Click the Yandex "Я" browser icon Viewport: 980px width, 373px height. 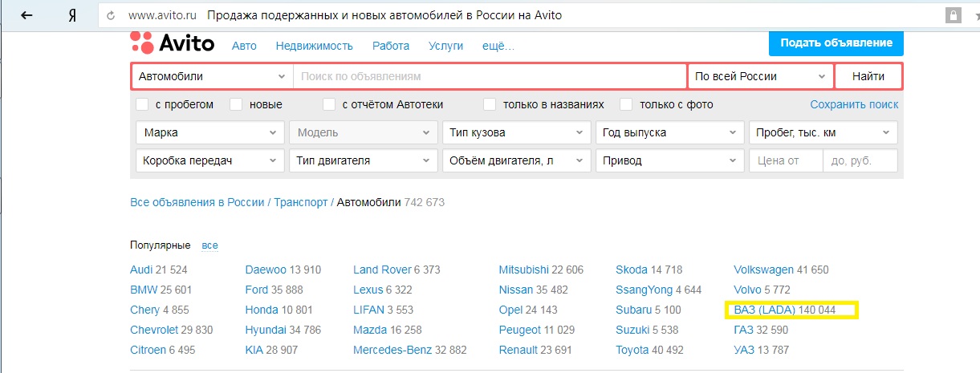click(x=72, y=15)
